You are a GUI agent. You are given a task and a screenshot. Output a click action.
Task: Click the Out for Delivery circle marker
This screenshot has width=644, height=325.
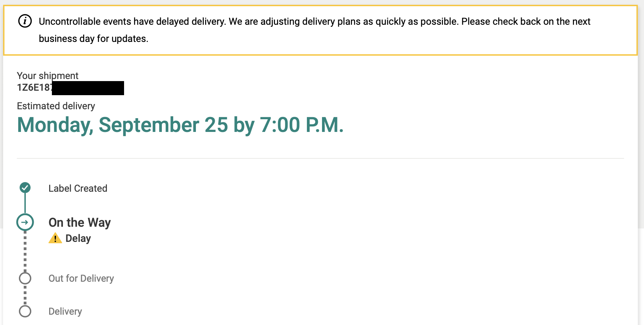(x=25, y=278)
